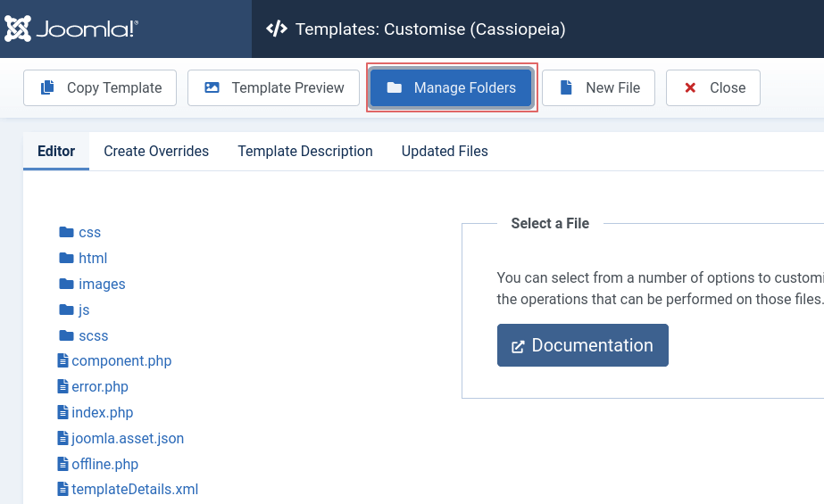
Task: Expand the scss folder in tree
Action: [93, 336]
